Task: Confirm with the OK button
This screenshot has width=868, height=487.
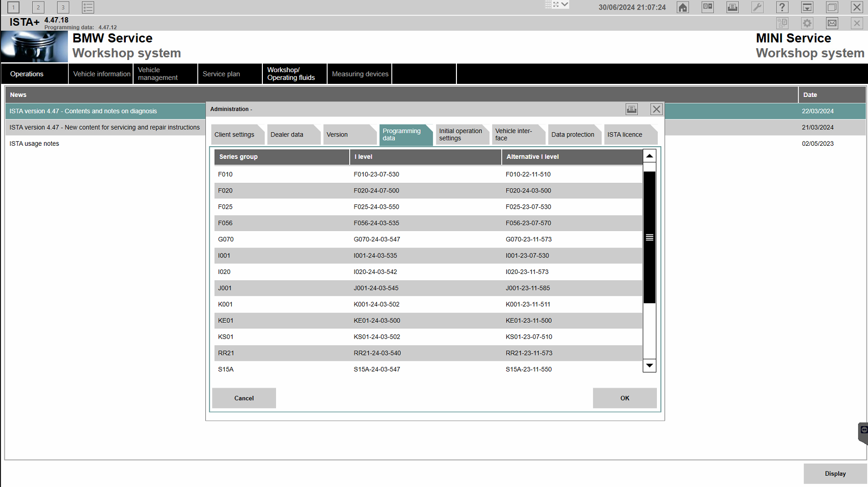Action: tap(625, 398)
